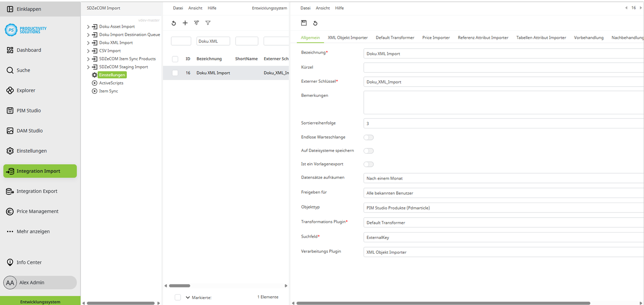Viewport: 644px width, 305px height.
Task: Refresh the import list with the reload icon
Action: tap(173, 23)
